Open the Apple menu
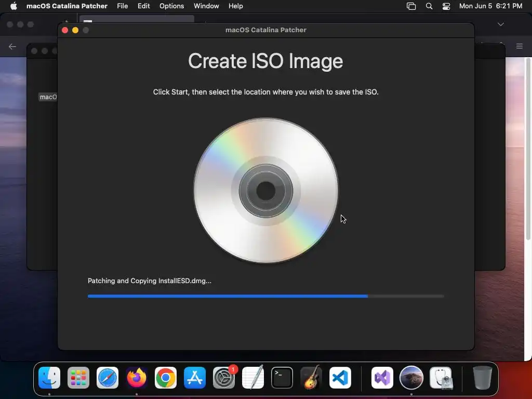This screenshot has height=399, width=532. (x=14, y=6)
